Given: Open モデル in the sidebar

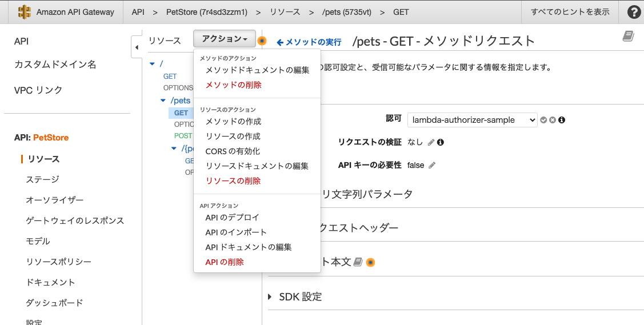Looking at the screenshot, I should point(38,241).
